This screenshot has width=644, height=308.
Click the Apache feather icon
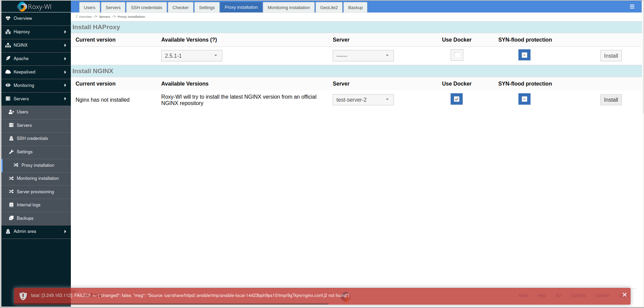[x=8, y=58]
